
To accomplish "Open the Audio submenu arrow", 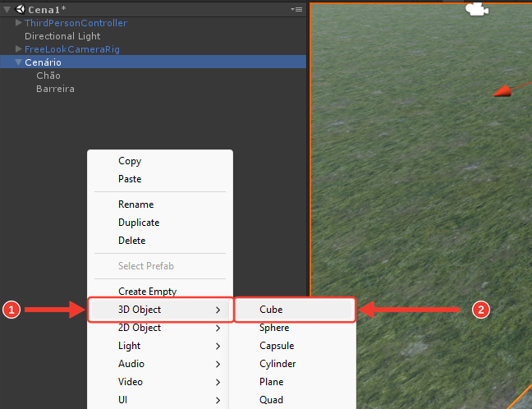I will click(218, 364).
